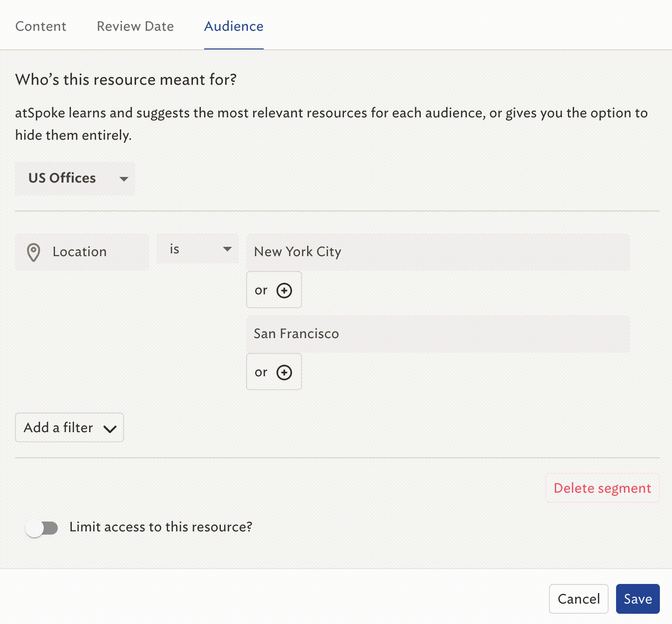The image size is (672, 624).
Task: Click the Location pin icon
Action: click(x=34, y=252)
